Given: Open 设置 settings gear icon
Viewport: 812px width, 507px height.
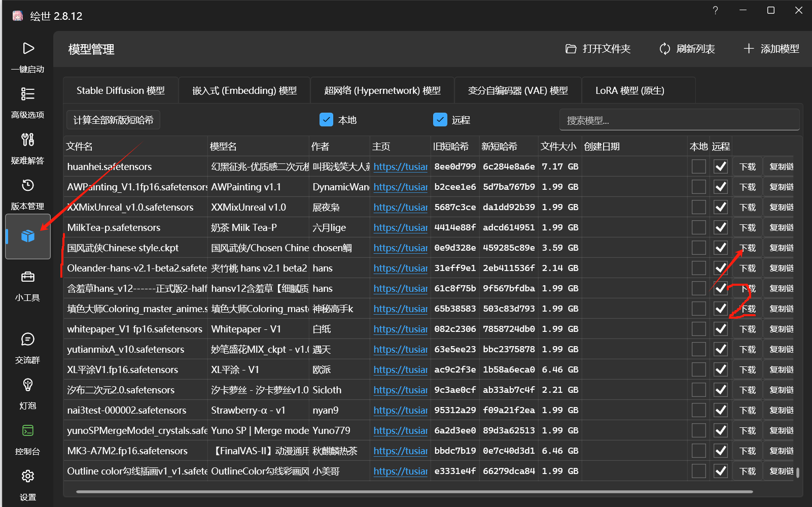Looking at the screenshot, I should coord(28,476).
